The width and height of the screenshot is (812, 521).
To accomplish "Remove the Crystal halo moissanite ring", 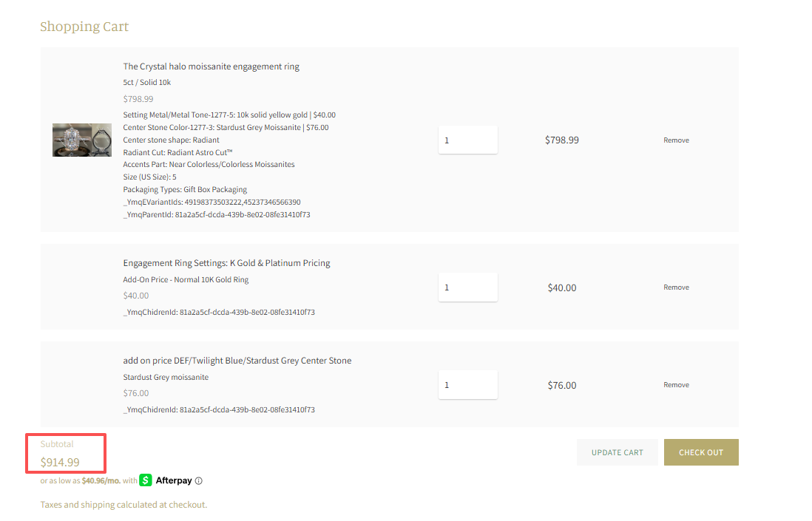I will tap(676, 140).
